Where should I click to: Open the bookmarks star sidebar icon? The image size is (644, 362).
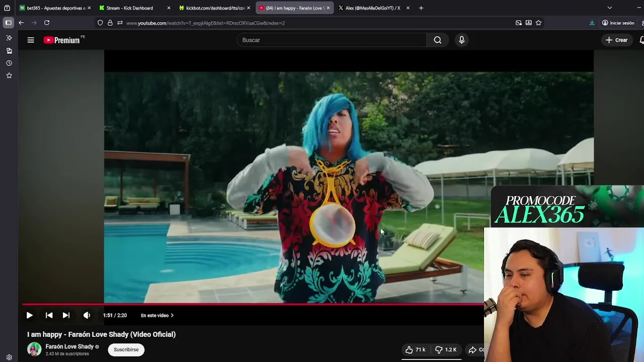pos(9,75)
